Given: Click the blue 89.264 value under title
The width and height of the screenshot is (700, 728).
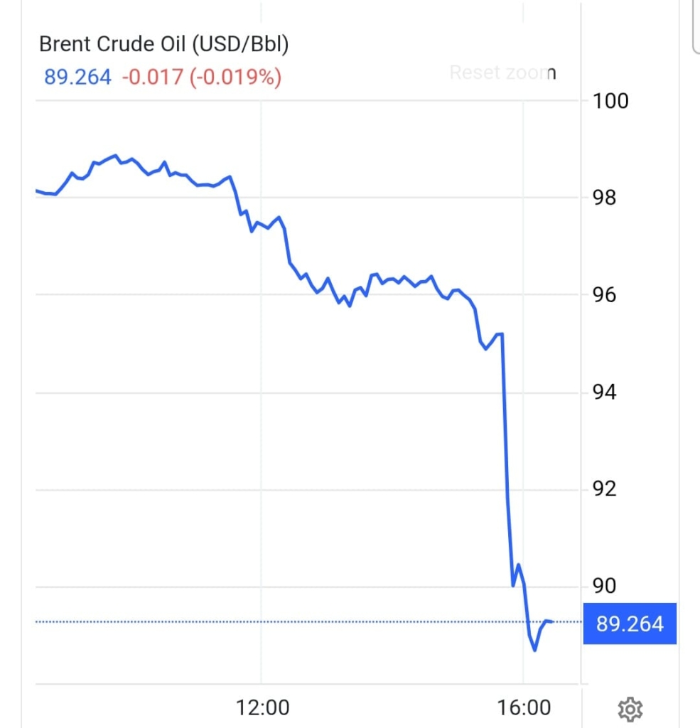Looking at the screenshot, I should click(x=77, y=77).
